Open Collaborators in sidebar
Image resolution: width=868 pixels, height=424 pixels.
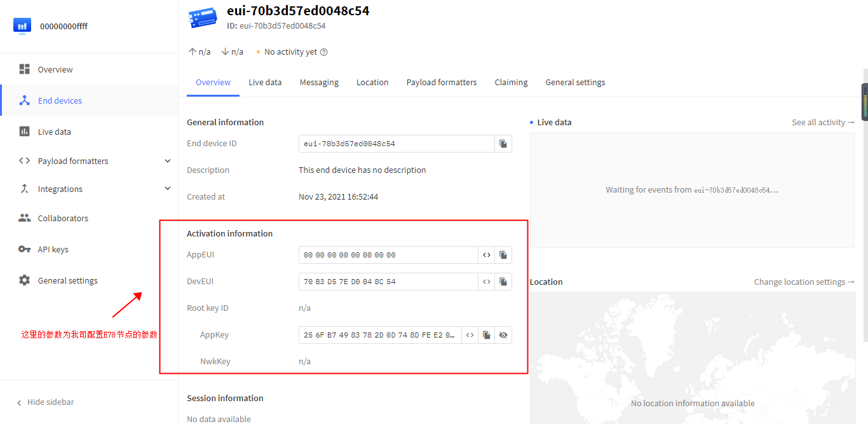pyautogui.click(x=63, y=218)
